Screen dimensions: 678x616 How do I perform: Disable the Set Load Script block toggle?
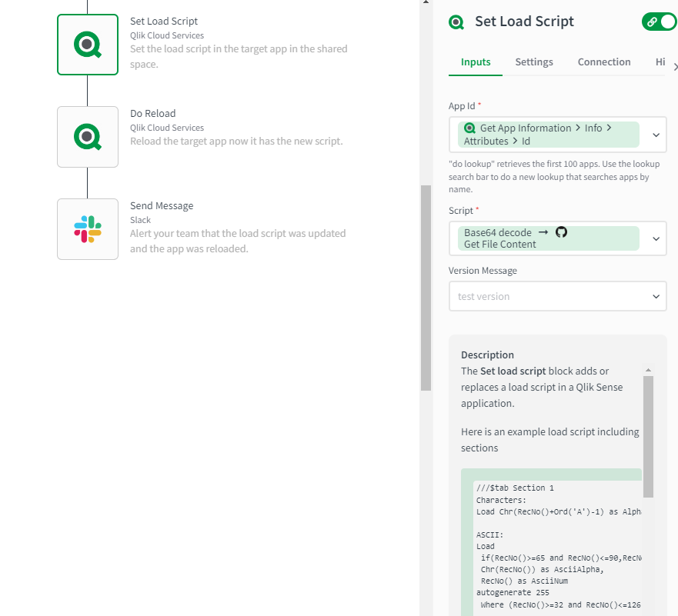click(659, 22)
